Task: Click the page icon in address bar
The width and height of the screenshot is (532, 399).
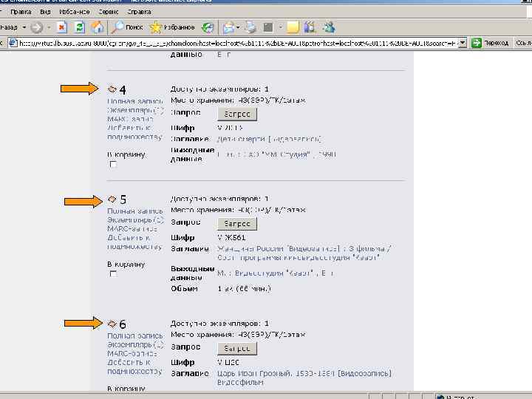Action: (x=13, y=43)
